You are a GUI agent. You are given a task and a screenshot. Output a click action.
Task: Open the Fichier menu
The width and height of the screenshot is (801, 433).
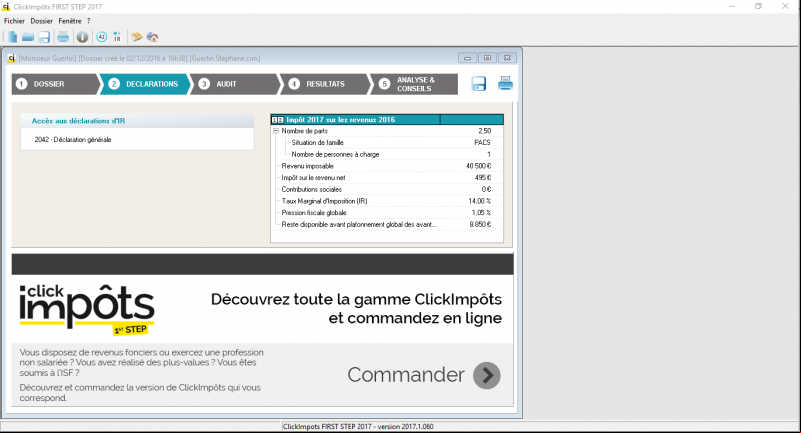pos(14,21)
